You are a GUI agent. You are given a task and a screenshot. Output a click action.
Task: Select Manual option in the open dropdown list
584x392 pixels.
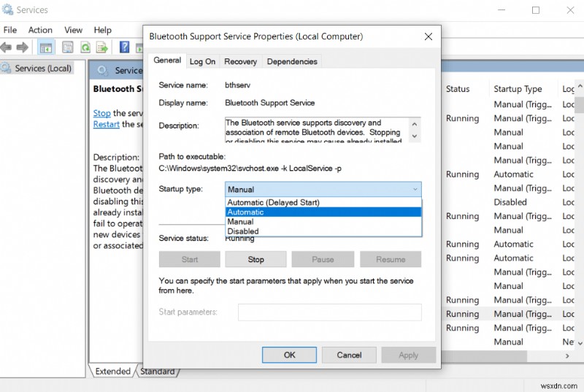click(x=323, y=222)
